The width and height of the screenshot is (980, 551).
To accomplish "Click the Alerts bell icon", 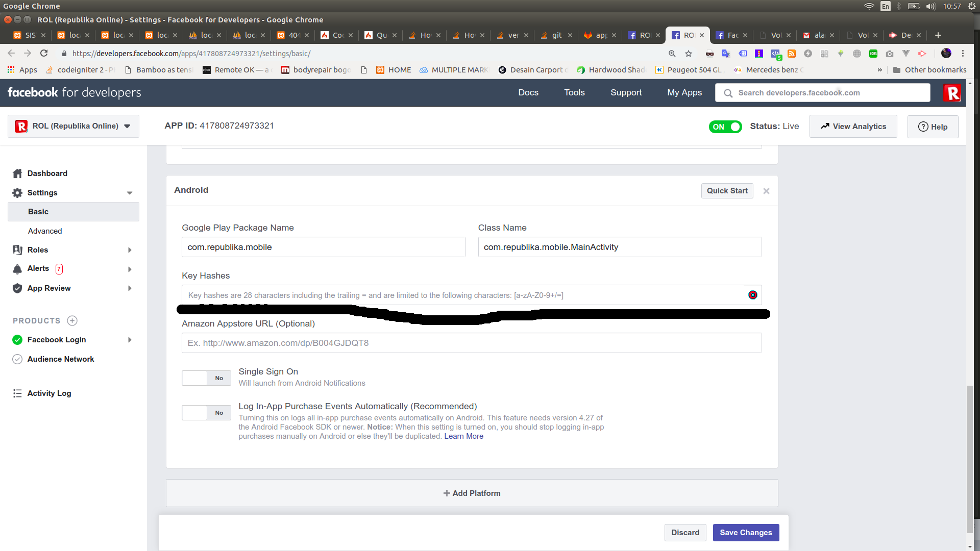I will 17,269.
